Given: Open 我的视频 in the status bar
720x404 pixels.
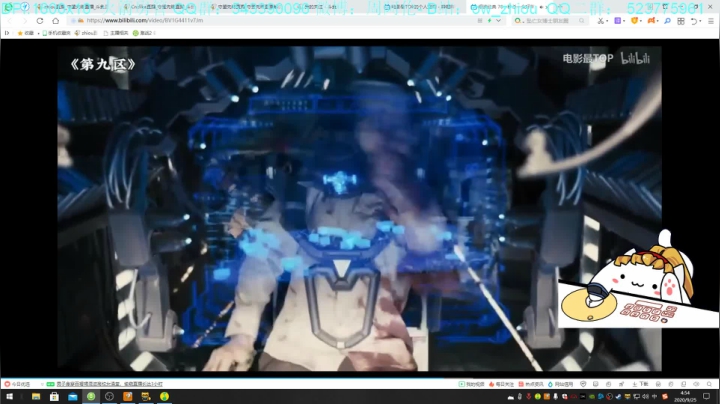Looking at the screenshot, I should click(x=472, y=384).
